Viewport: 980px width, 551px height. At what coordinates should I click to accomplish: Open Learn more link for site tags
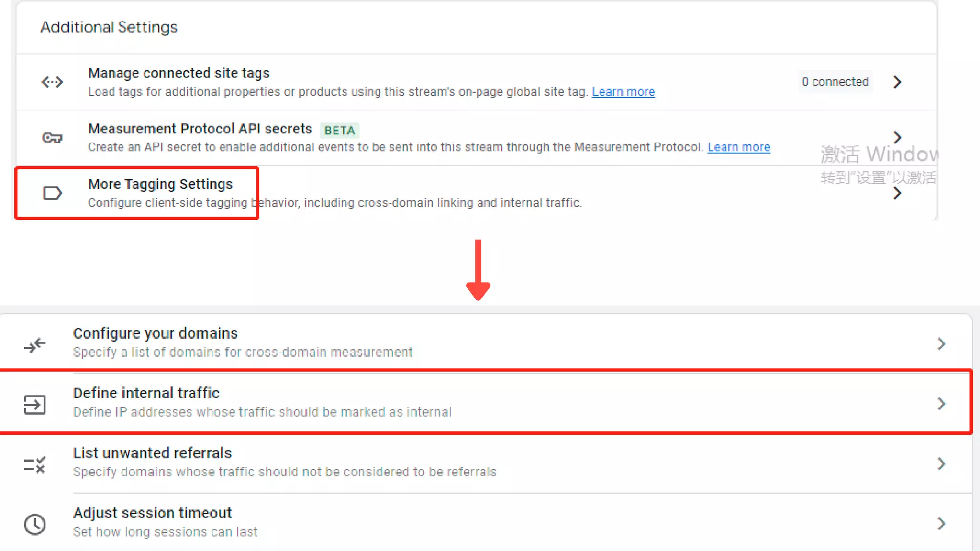click(x=623, y=92)
